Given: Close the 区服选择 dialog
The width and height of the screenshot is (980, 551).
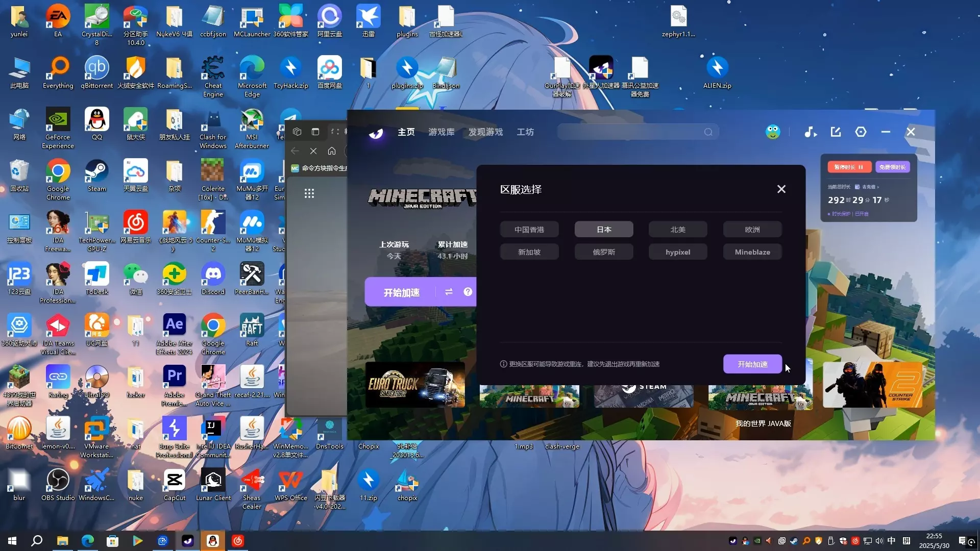Looking at the screenshot, I should point(781,189).
